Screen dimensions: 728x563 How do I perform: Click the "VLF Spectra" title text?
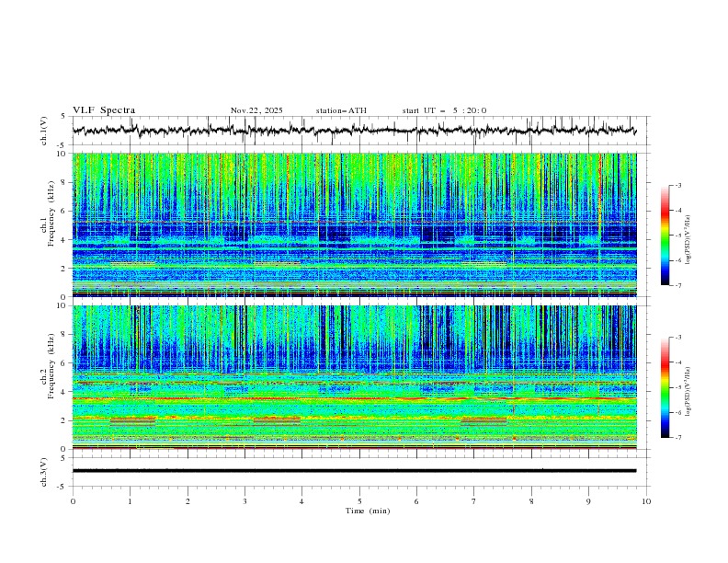[104, 110]
